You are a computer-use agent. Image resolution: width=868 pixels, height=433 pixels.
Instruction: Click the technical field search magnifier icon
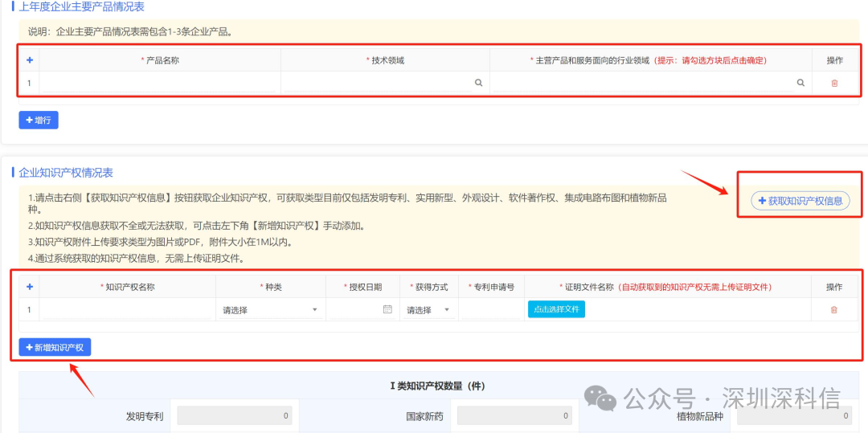pyautogui.click(x=479, y=83)
